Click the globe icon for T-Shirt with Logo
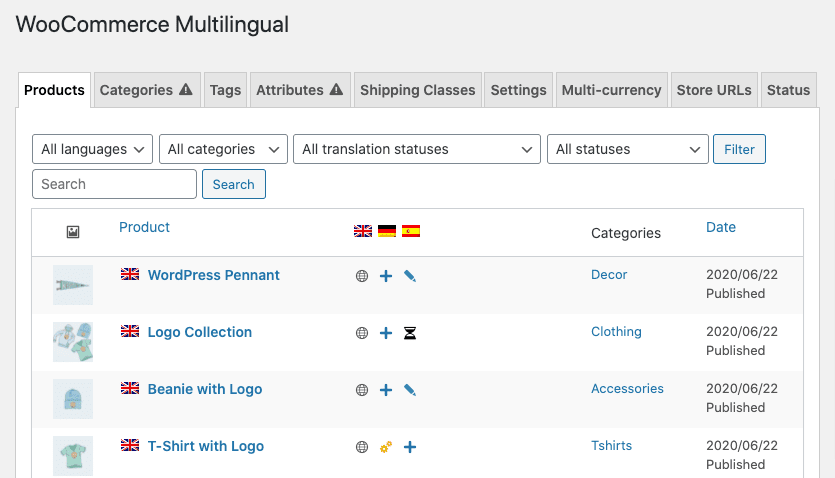Viewport: 835px width, 478px height. (362, 447)
